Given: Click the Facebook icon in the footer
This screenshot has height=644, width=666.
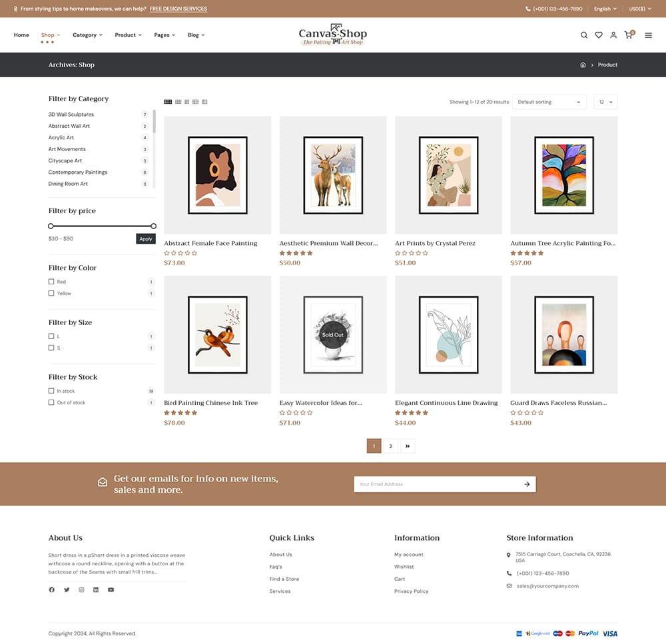Looking at the screenshot, I should point(51,590).
